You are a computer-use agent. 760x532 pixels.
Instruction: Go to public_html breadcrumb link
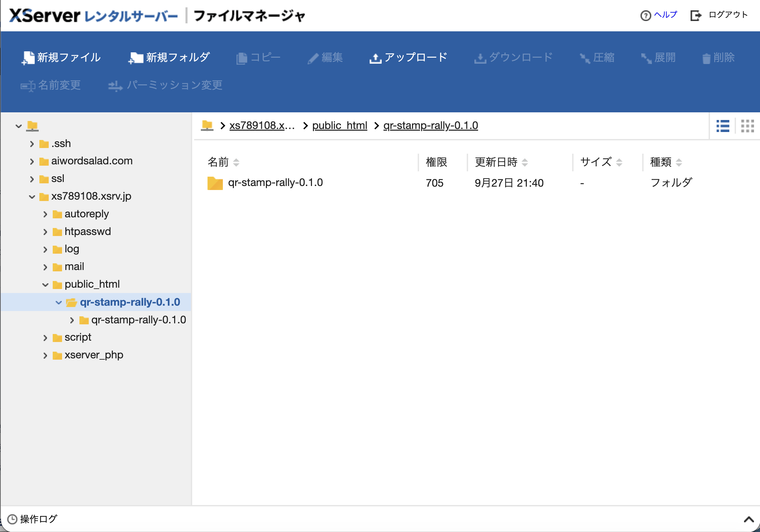[x=340, y=126]
